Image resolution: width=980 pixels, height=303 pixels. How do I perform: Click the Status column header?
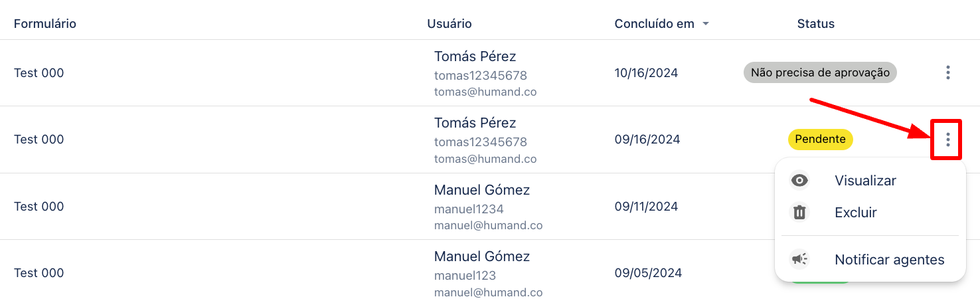tap(815, 24)
